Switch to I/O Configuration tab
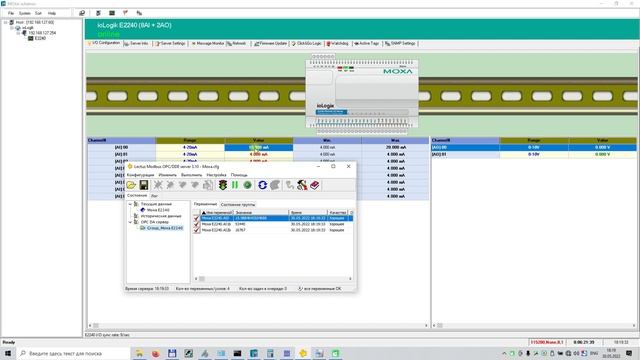The width and height of the screenshot is (640, 360). [104, 43]
